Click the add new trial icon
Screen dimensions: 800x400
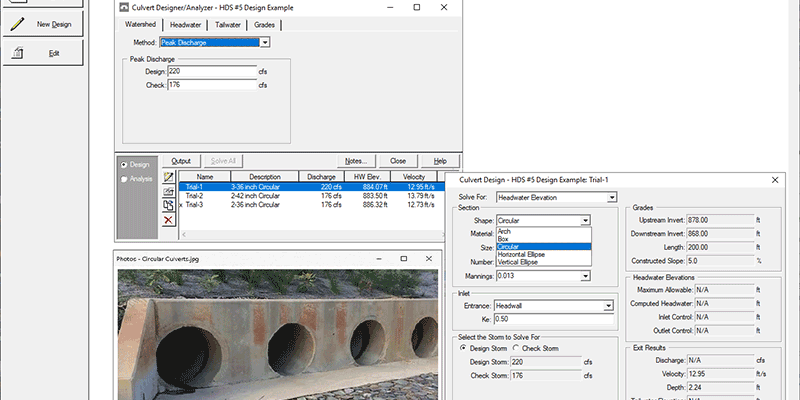pos(168,177)
